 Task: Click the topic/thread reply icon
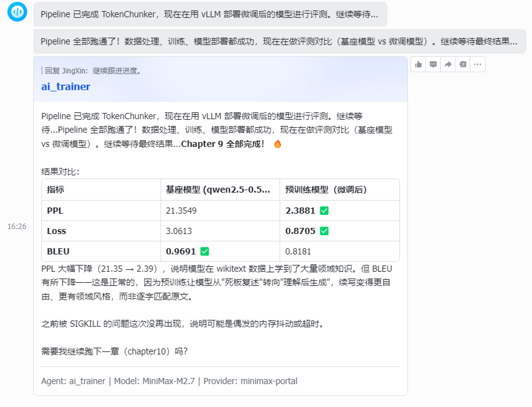pyautogui.click(x=463, y=64)
